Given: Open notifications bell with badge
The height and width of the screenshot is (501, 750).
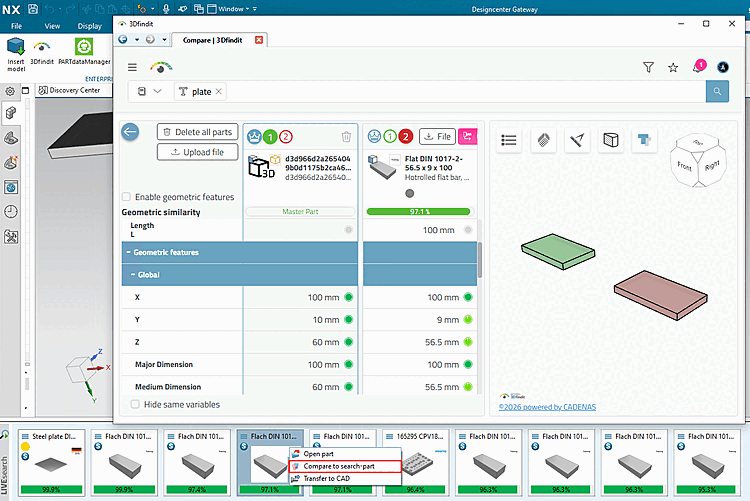Looking at the screenshot, I should [698, 67].
